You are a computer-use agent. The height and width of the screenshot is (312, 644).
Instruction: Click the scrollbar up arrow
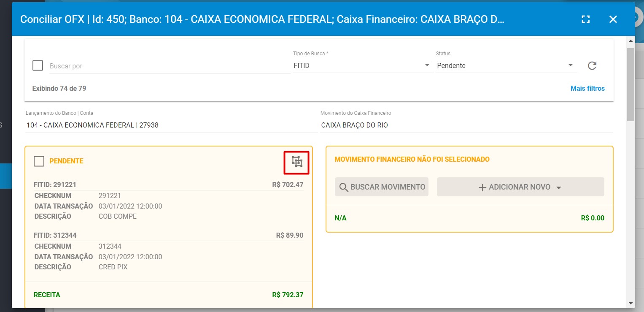click(631, 41)
